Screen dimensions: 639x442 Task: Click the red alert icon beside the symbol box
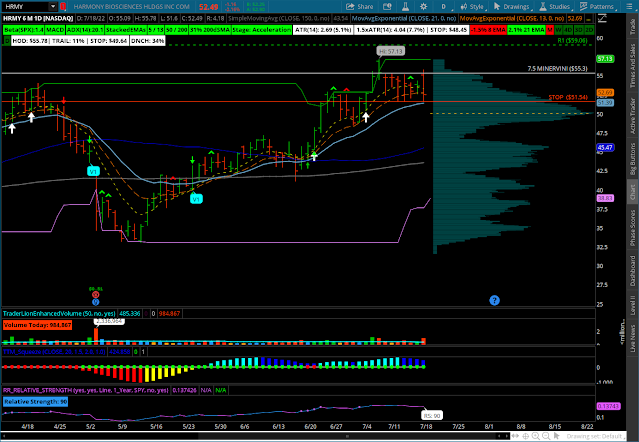[x=63, y=7]
